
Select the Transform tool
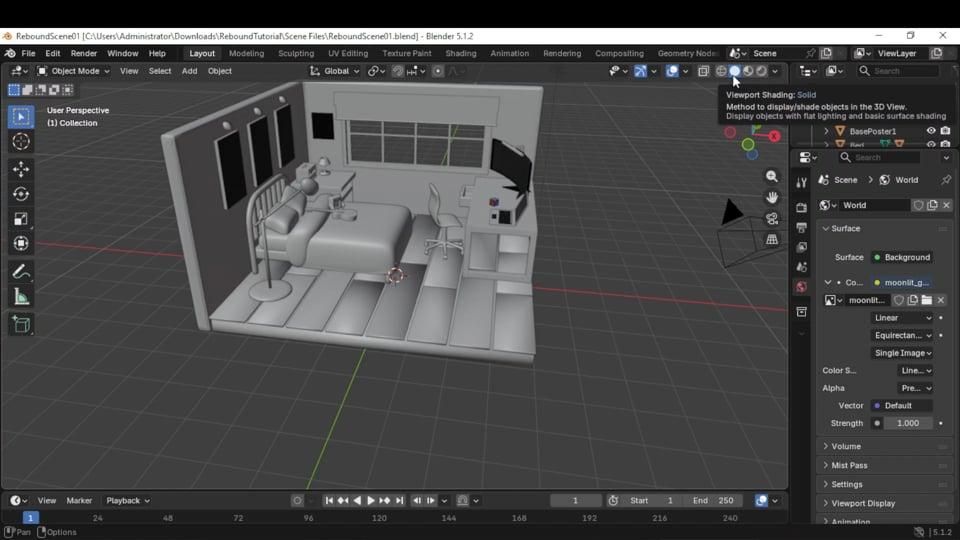[21, 244]
